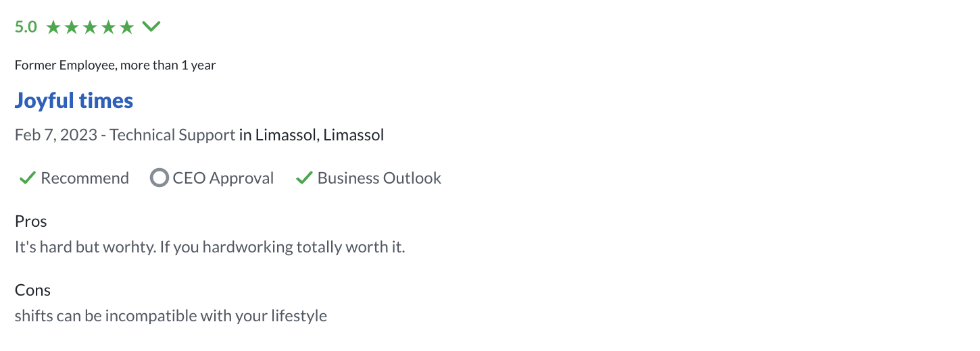Click the Pros heading
Screen dimensions: 980x351
[x=31, y=221]
